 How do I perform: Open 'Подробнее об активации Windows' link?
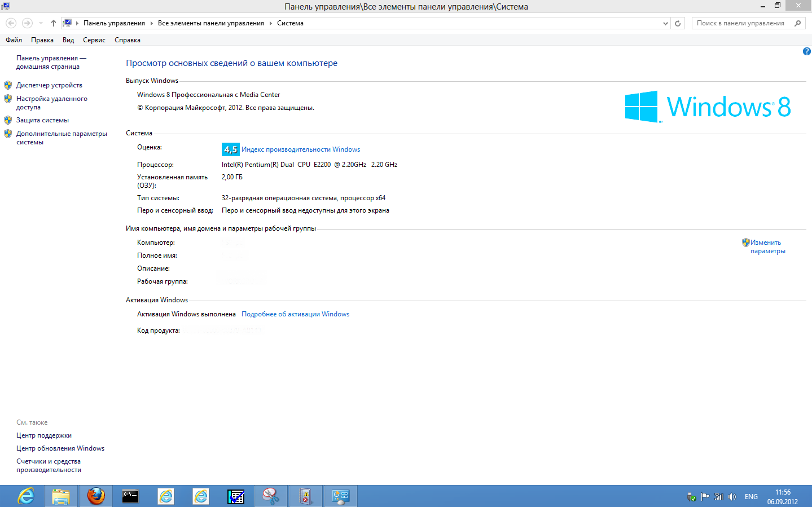coord(295,314)
